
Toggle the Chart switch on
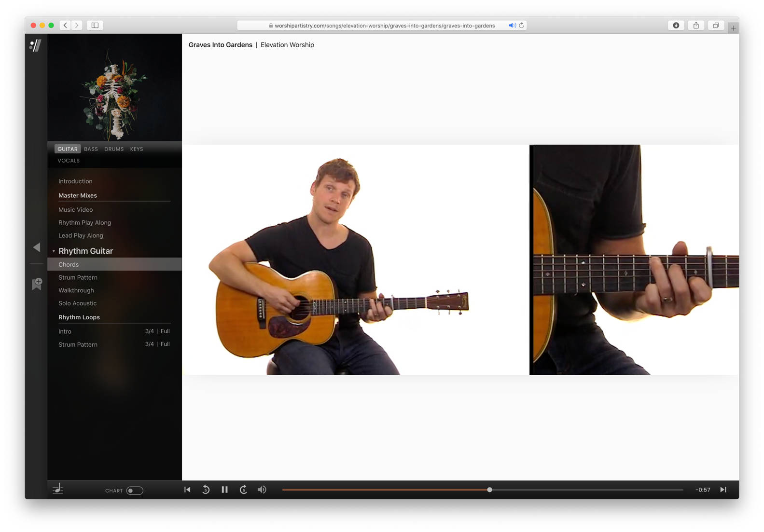(x=135, y=491)
